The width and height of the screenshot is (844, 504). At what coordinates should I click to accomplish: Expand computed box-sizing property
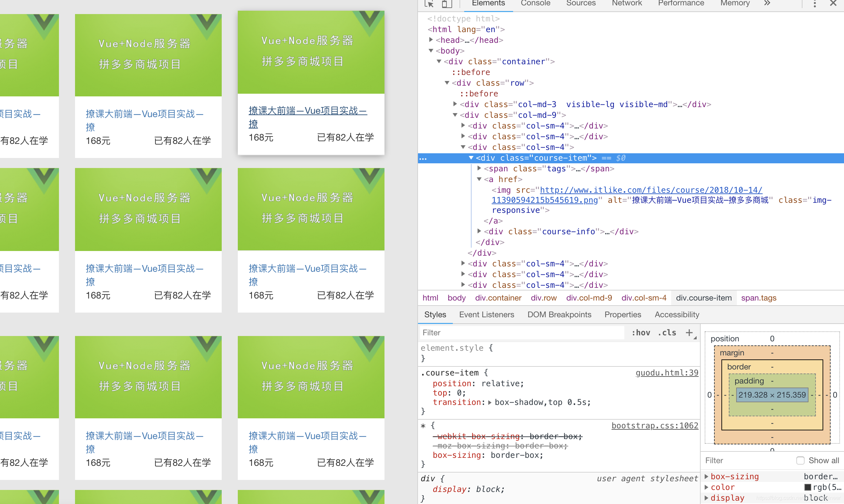coord(707,477)
